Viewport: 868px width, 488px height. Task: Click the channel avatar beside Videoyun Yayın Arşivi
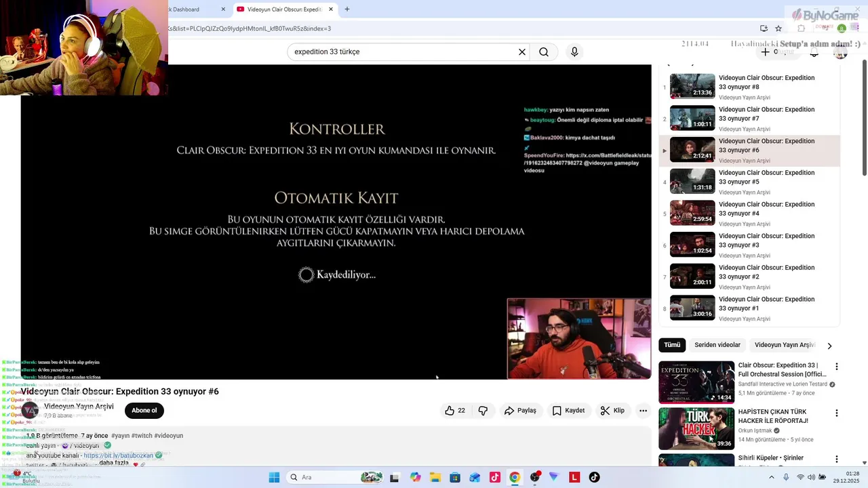[x=30, y=411]
